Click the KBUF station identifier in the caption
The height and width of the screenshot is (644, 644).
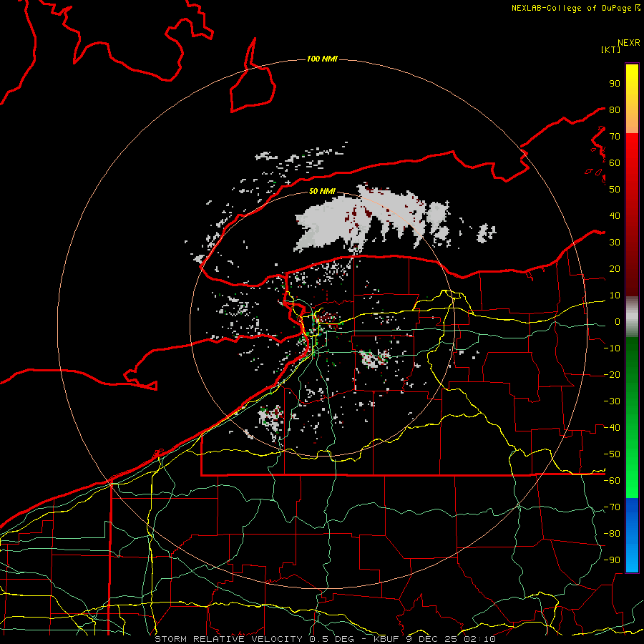point(387,639)
